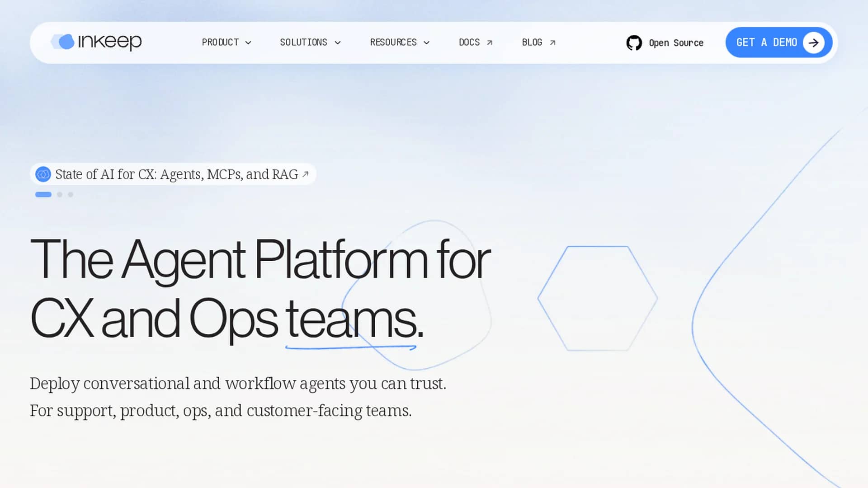
Task: Expand the Product dropdown chevron
Action: (248, 43)
